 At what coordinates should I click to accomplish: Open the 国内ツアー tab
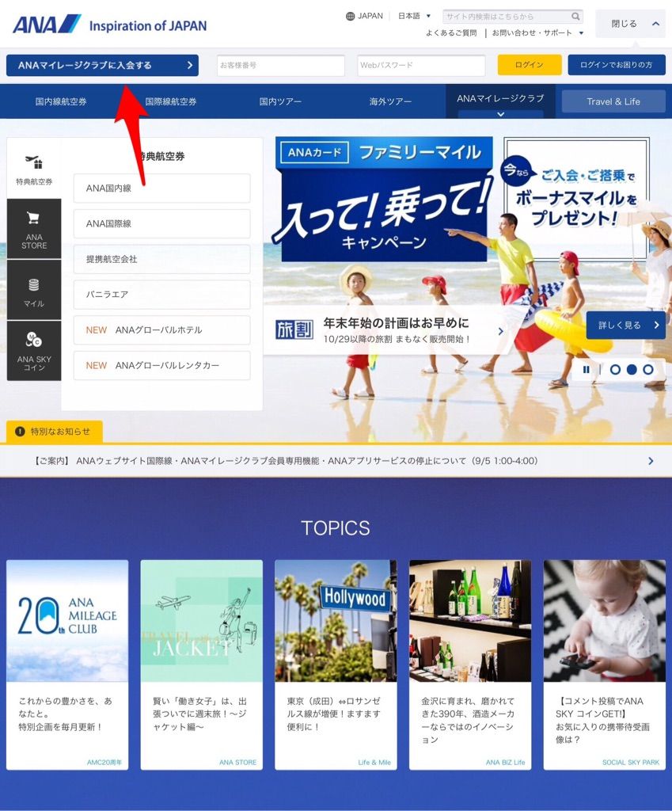point(280,102)
